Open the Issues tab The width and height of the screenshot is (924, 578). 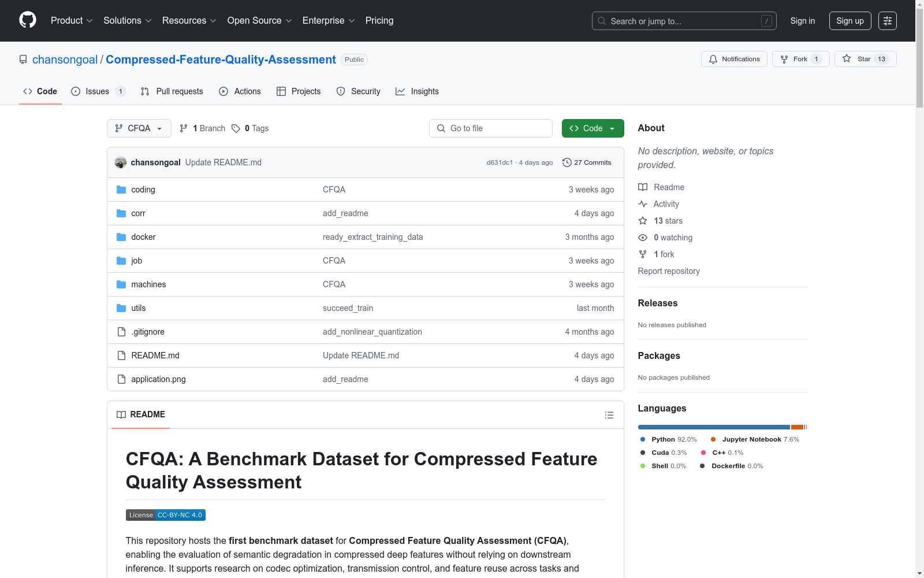pyautogui.click(x=98, y=91)
